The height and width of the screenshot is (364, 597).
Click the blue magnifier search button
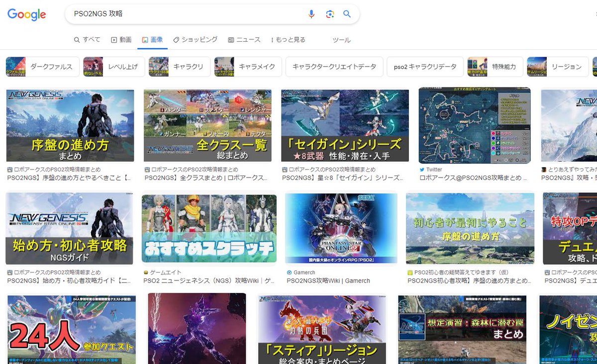(347, 14)
